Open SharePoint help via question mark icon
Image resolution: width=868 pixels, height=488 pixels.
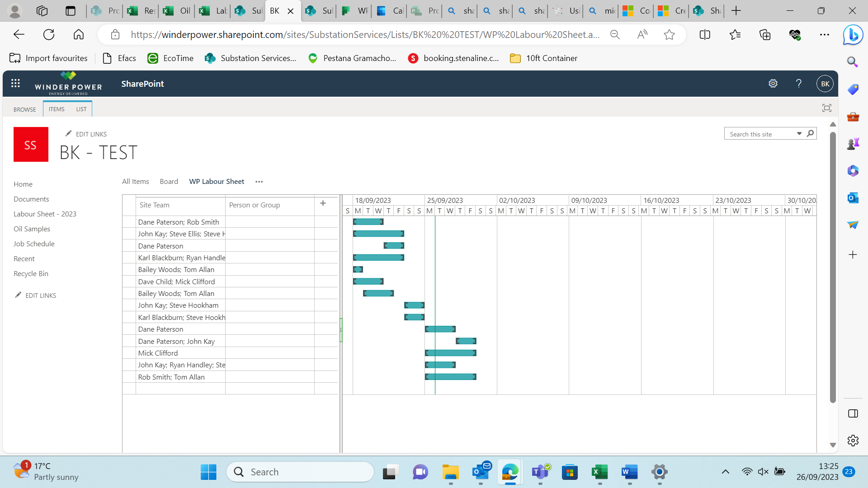tap(798, 83)
